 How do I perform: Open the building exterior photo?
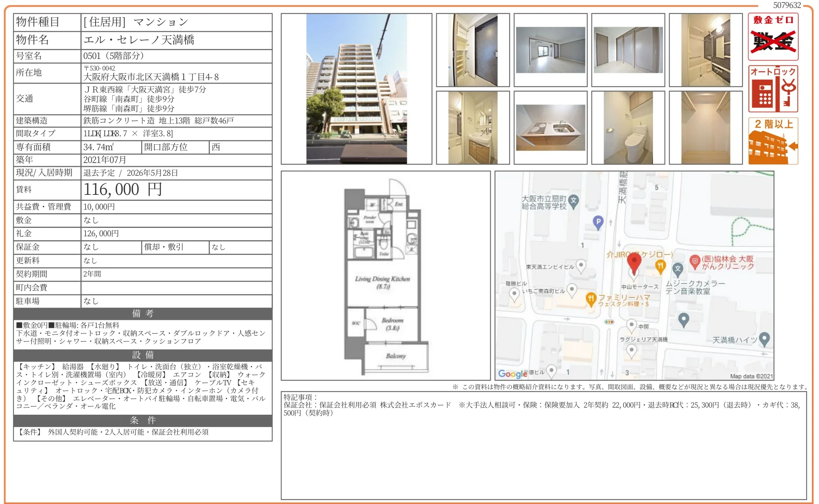pyautogui.click(x=357, y=89)
